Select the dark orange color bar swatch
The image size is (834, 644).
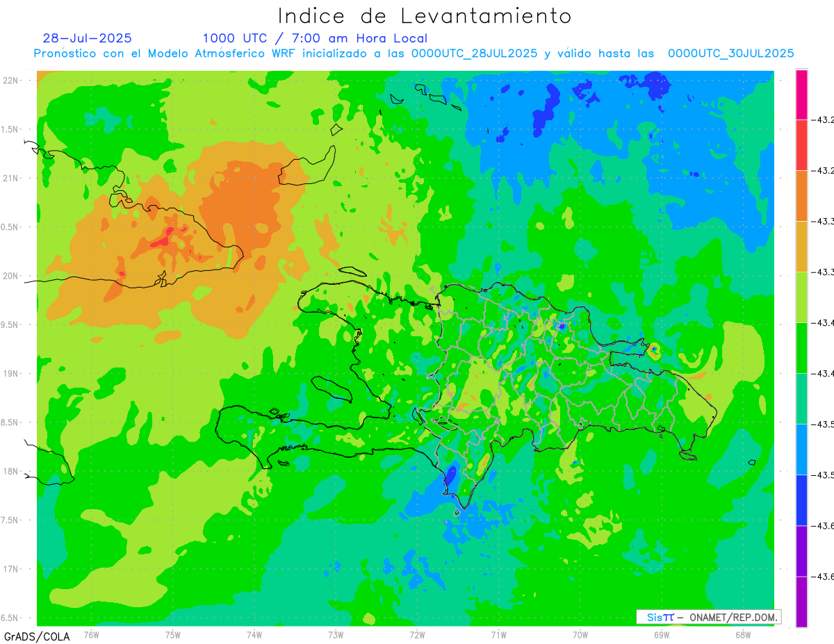[x=801, y=196]
